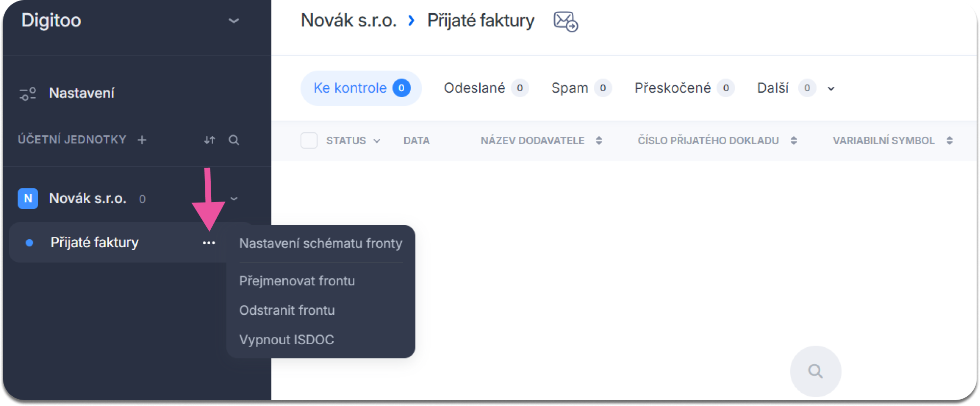The width and height of the screenshot is (980, 406).
Task: Select the Přijaté faktury queue in sidebar
Action: [x=95, y=243]
